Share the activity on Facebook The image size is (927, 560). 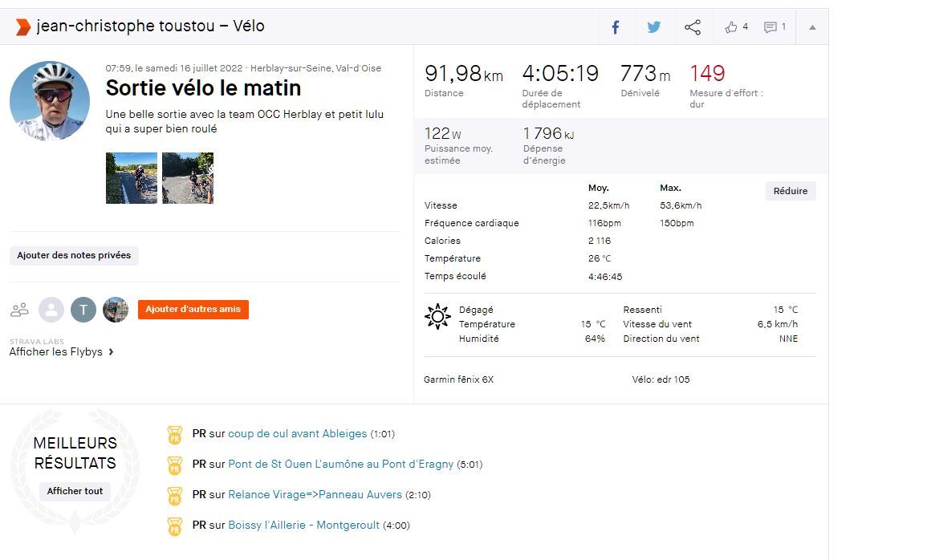[x=616, y=27]
